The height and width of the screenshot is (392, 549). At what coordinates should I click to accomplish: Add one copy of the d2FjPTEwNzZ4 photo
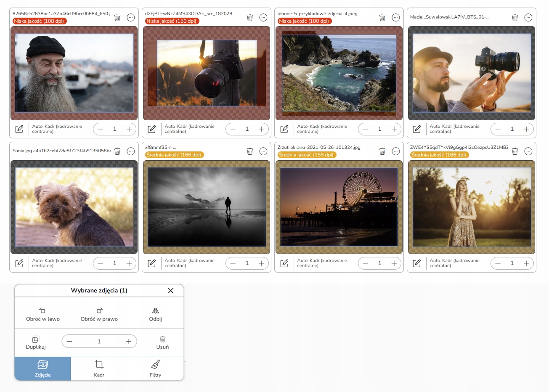point(262,129)
